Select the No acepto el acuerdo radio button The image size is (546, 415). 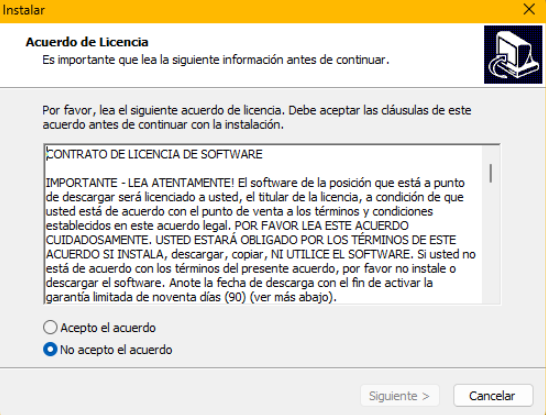pos(50,349)
